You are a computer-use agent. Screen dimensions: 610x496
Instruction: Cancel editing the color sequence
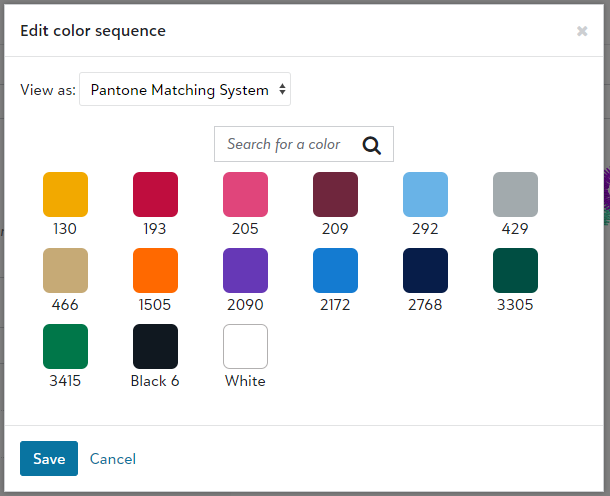point(113,459)
